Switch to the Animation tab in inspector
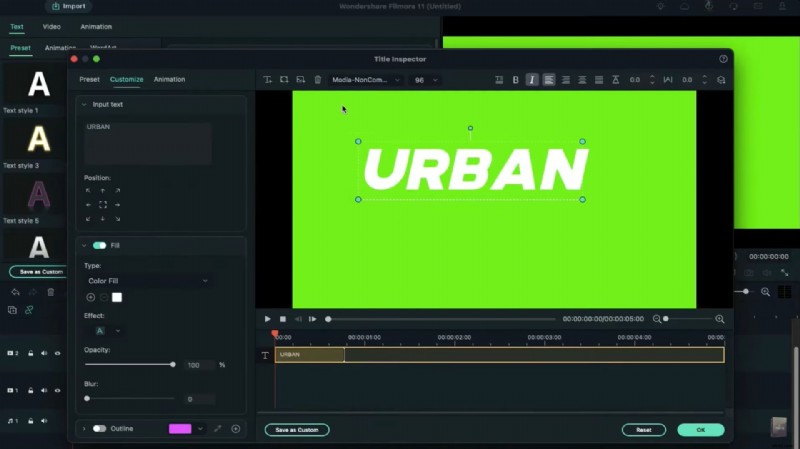 169,79
